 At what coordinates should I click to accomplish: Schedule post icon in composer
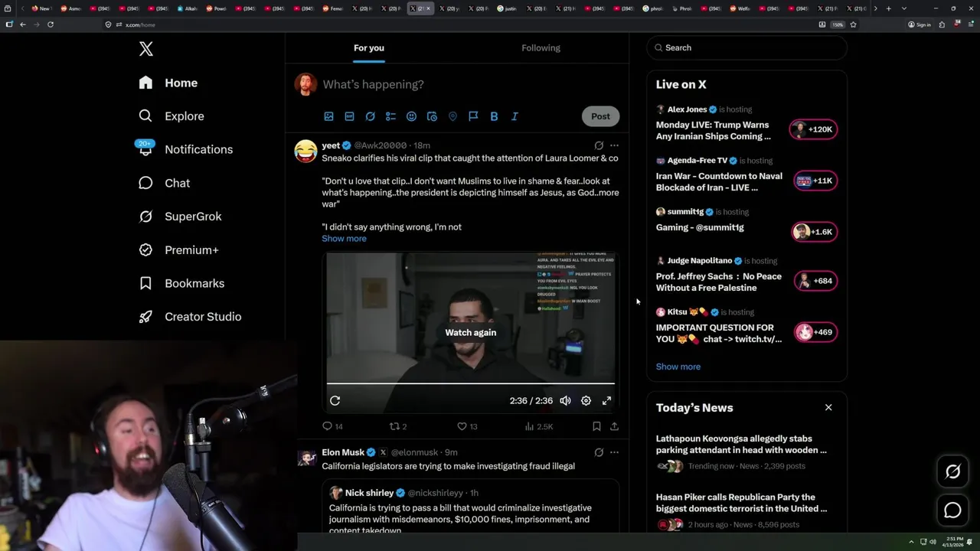[432, 116]
